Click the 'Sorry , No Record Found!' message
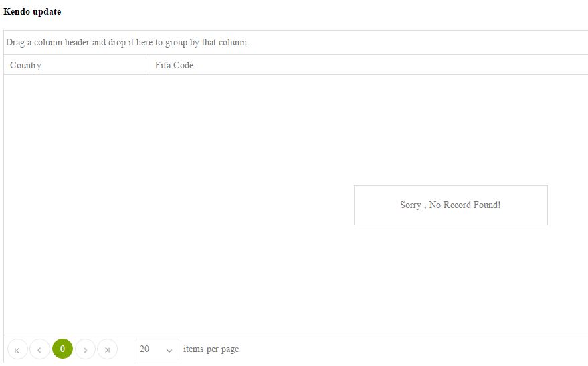588x366 pixels. [x=450, y=205]
